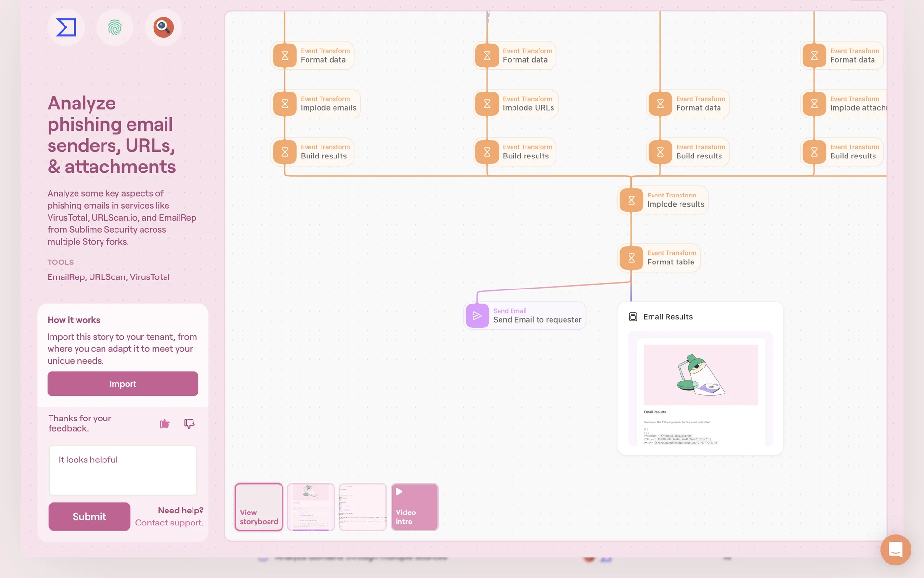The image size is (924, 578).
Task: Click the URLScan magnifier icon
Action: point(164,27)
